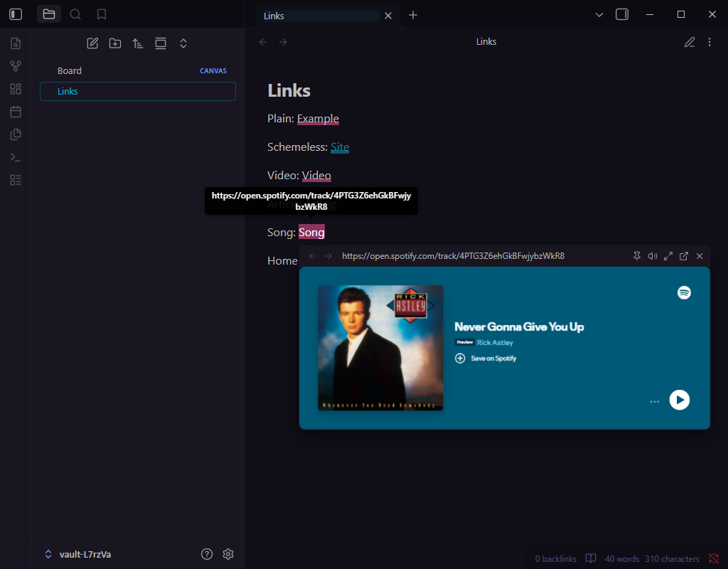Toggle the right sidebar icon
The image size is (728, 569).
[621, 14]
